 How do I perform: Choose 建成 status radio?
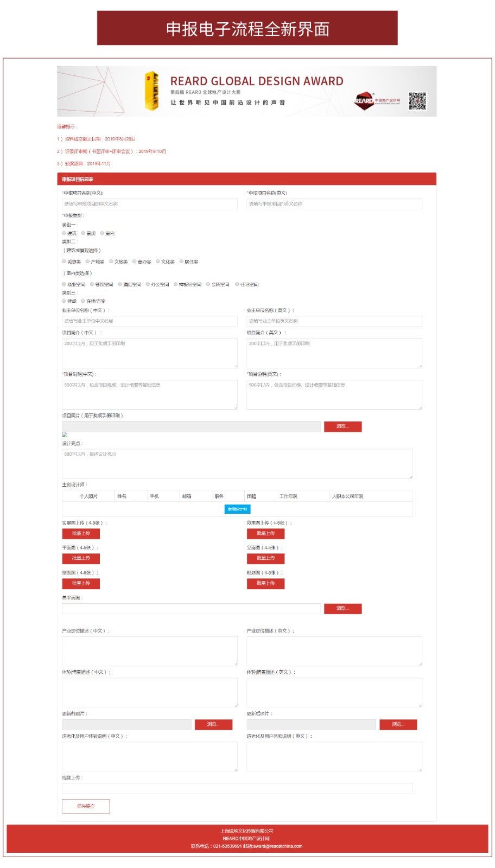64,301
